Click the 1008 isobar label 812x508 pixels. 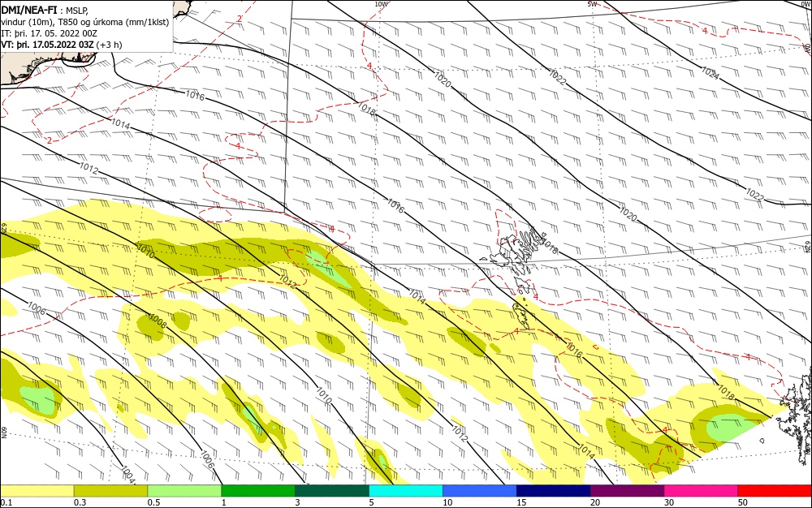pos(158,321)
